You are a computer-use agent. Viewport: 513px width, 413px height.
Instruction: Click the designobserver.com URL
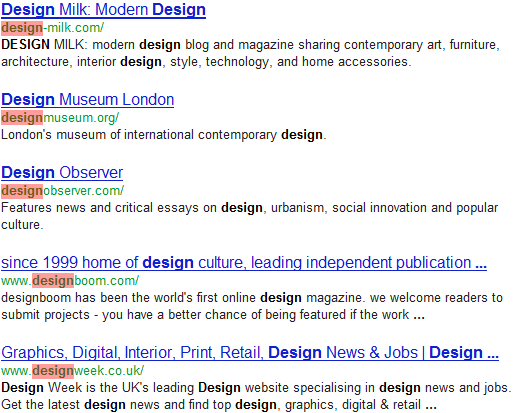62,191
